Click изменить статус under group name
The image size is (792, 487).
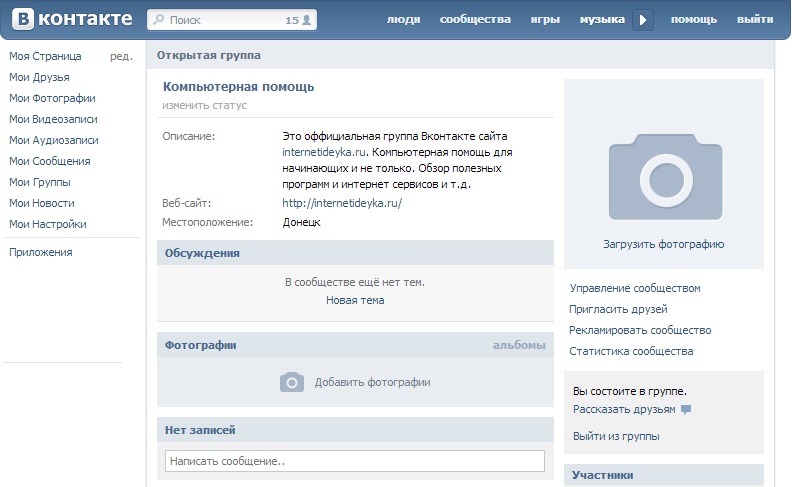(x=205, y=105)
